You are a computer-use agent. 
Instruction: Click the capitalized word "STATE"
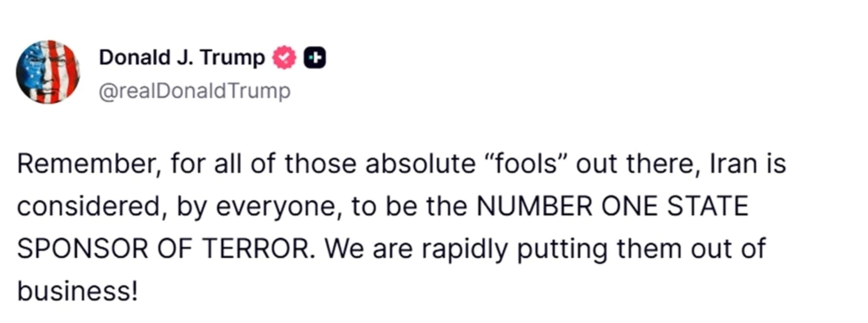coord(707,206)
